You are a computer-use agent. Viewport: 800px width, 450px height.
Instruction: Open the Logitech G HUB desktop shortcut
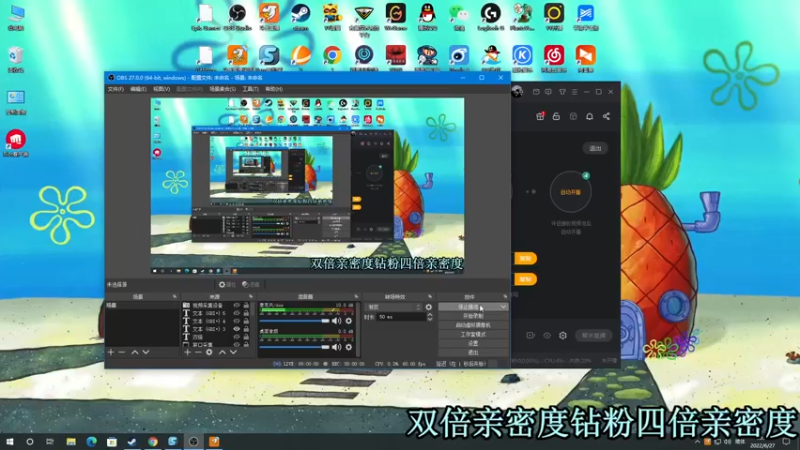[x=491, y=16]
